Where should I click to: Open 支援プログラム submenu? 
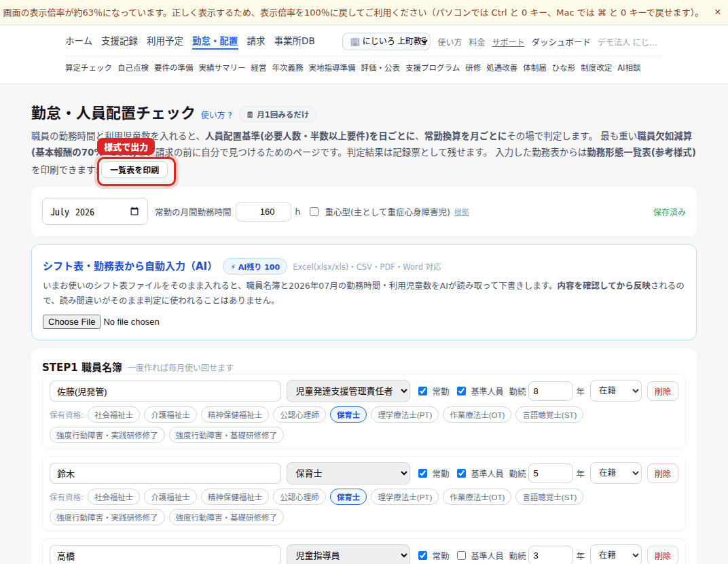[x=432, y=68]
